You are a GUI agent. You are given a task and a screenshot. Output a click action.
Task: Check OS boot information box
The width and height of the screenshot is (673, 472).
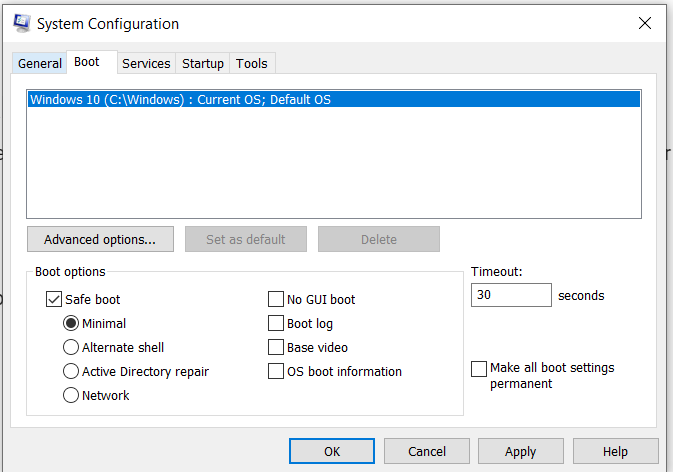[276, 371]
